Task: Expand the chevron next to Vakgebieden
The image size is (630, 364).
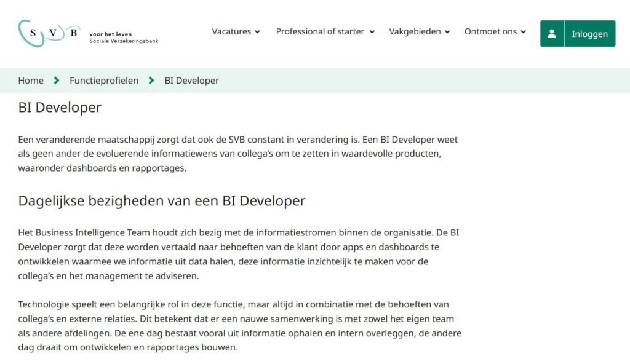Action: pos(447,32)
